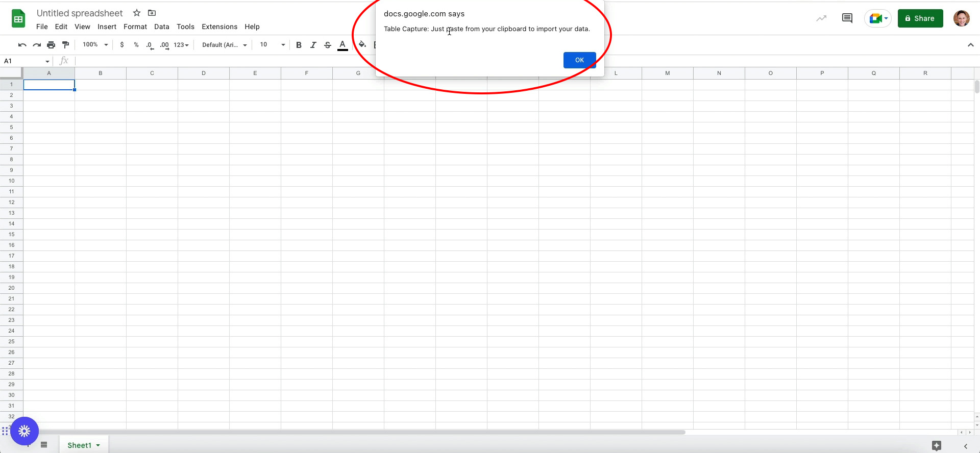The width and height of the screenshot is (980, 453).
Task: Click the green Share button
Action: [920, 18]
